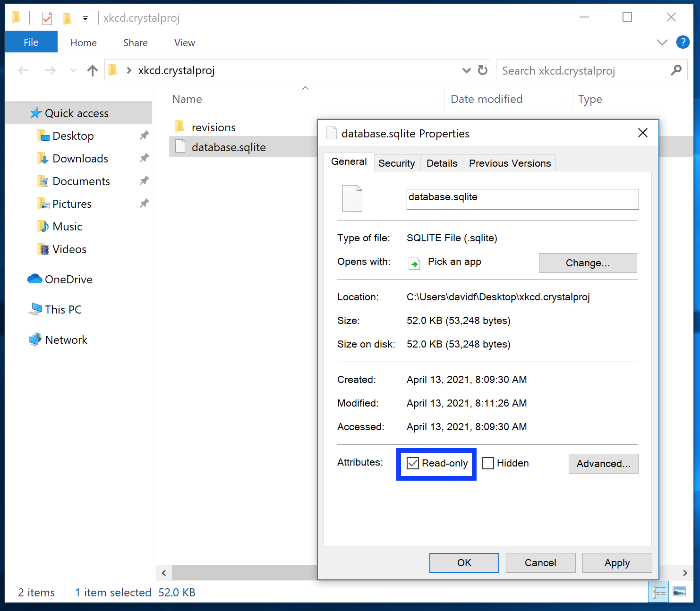The image size is (700, 611).
Task: Click the Pick an app icon
Action: coord(414,263)
